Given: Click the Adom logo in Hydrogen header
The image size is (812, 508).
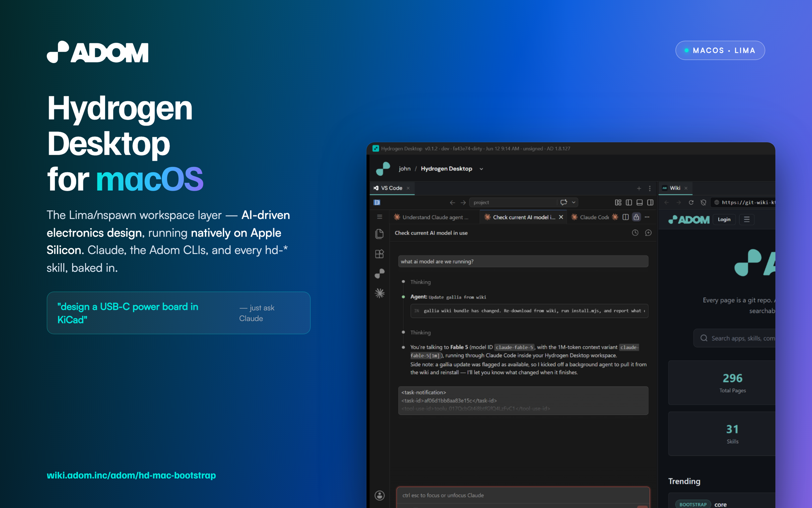Looking at the screenshot, I should [x=383, y=169].
